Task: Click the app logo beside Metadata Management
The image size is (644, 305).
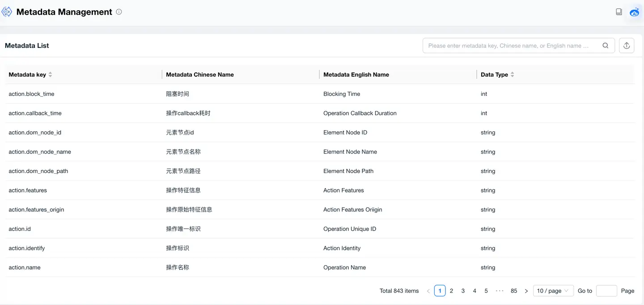Action: pos(7,12)
